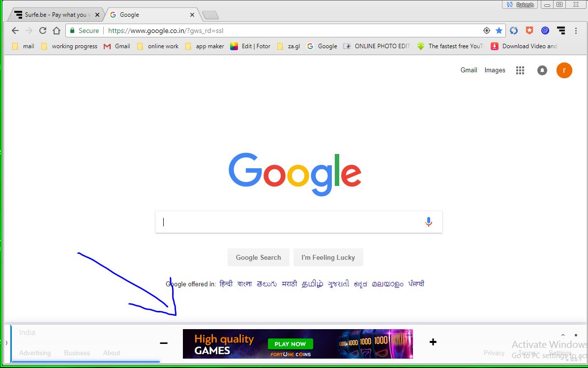Switch Google to Marathi language
The image size is (588, 368).
[290, 284]
